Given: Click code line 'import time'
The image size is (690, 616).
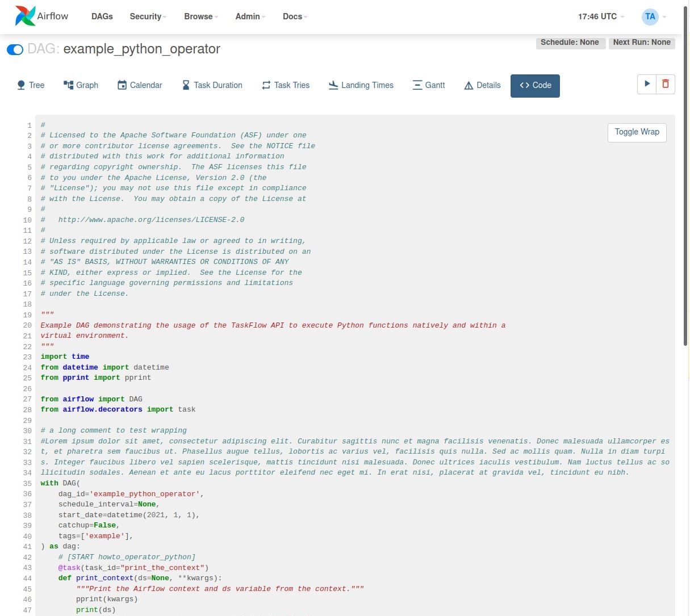Looking at the screenshot, I should click(x=65, y=357).
